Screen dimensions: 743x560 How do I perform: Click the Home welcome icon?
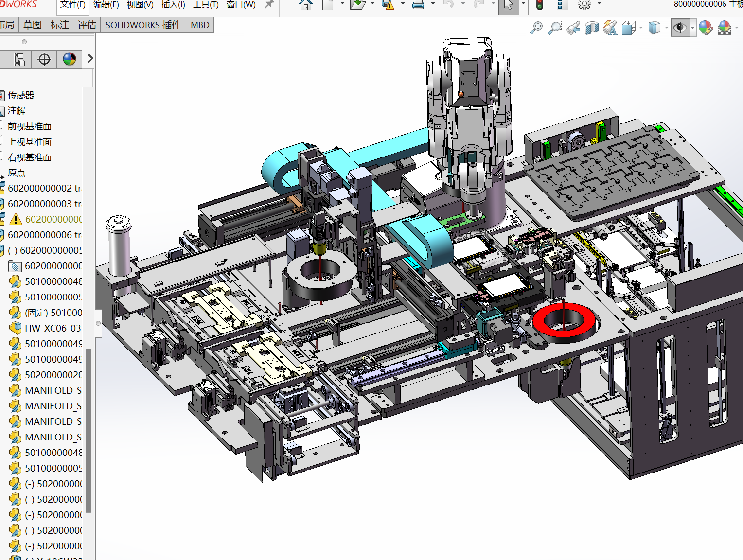pos(305,5)
